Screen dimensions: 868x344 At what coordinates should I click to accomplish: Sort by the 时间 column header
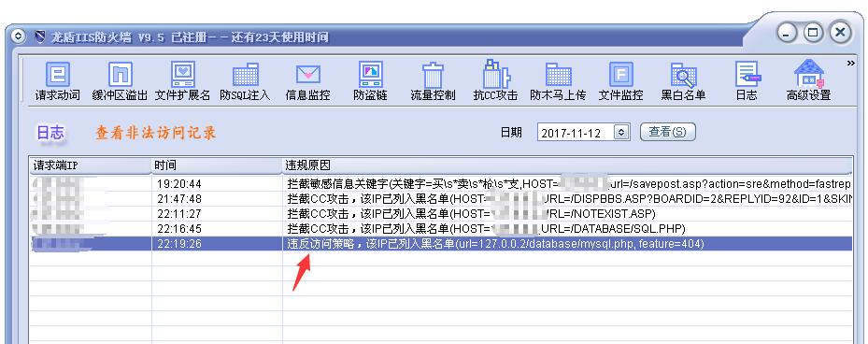pos(217,165)
